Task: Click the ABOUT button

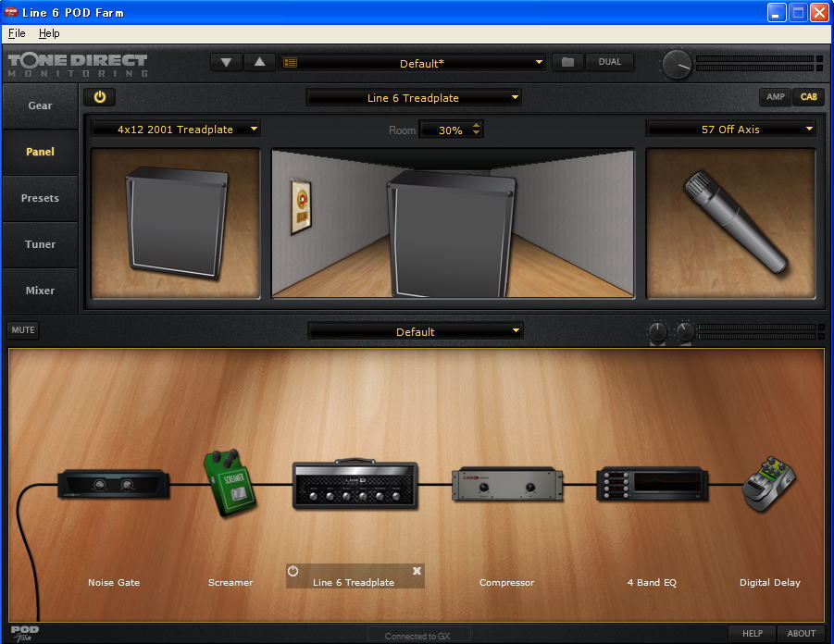Action: tap(801, 634)
